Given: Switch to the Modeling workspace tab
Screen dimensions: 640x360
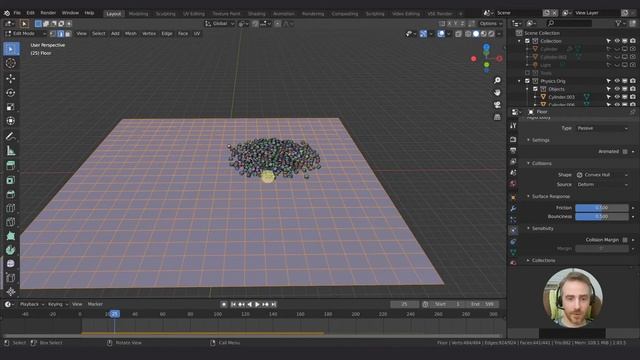Looking at the screenshot, I should point(138,14).
